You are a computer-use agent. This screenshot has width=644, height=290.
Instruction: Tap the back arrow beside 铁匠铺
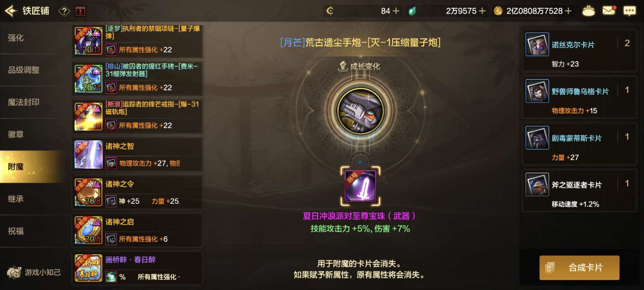pyautogui.click(x=10, y=11)
